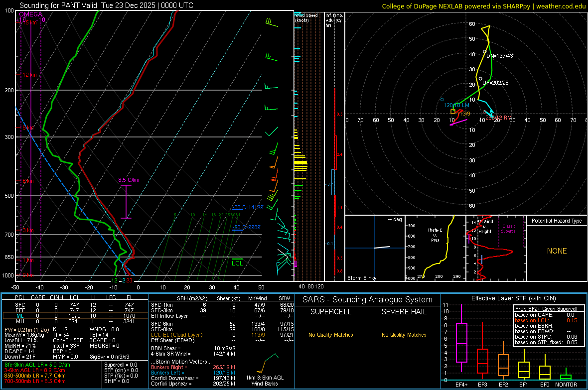Viewport: 588px width, 390px height.
Task: Click the 'BRN Shear =' row
Action: pyautogui.click(x=193, y=348)
